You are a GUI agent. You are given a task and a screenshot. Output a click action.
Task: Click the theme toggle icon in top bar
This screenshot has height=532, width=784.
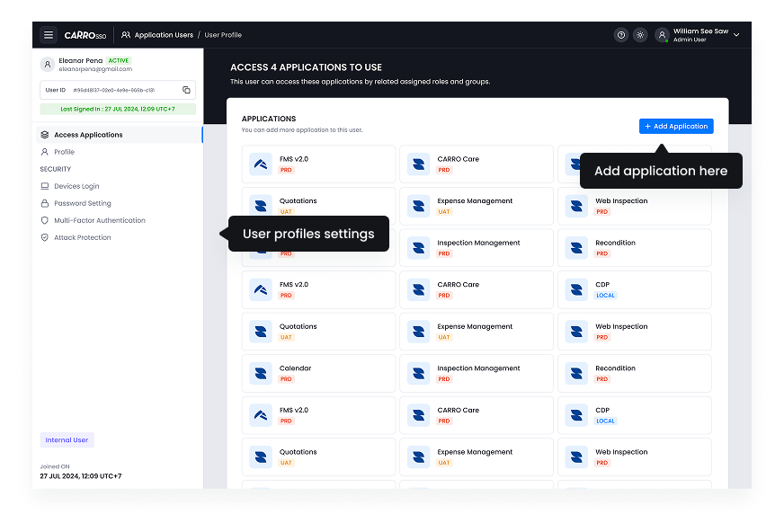pyautogui.click(x=640, y=34)
